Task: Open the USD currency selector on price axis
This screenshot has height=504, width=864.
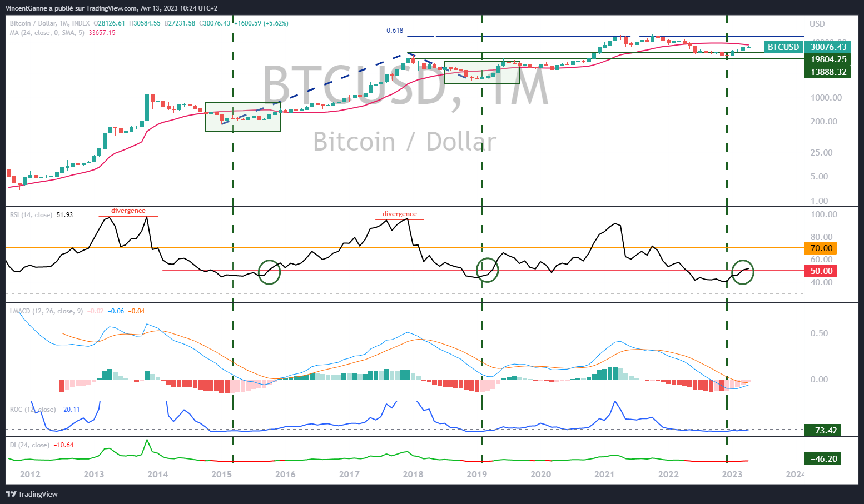Action: point(817,24)
